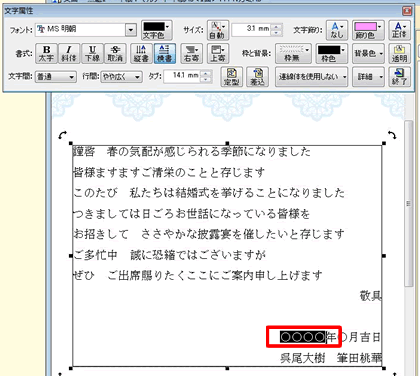Click the 月吉日 date text
The width and height of the screenshot is (420, 376).
364,337
